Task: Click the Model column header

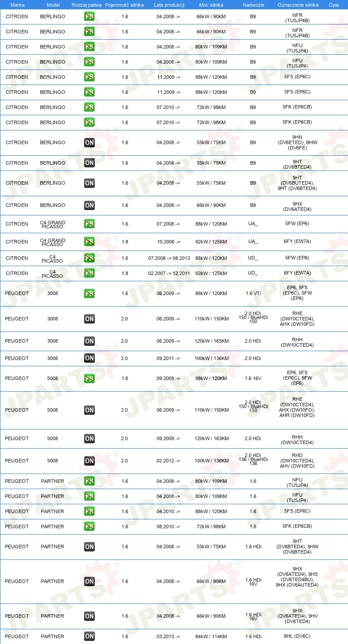Action: (x=53, y=5)
